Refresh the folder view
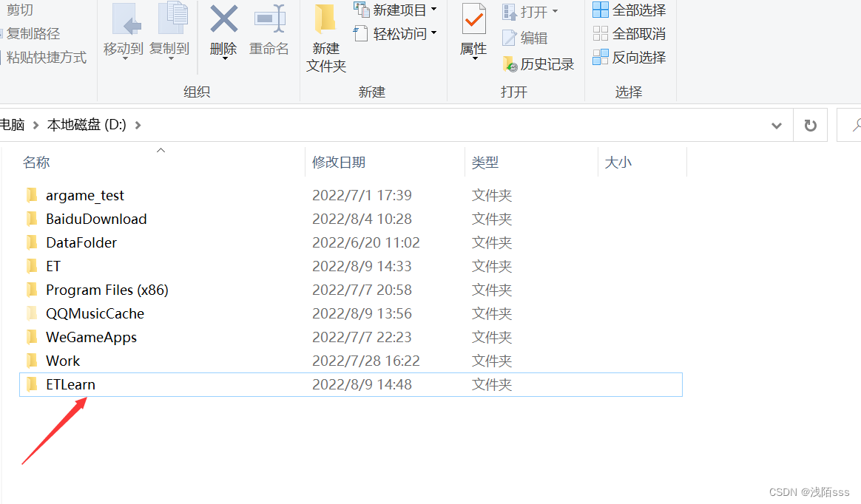This screenshot has width=861, height=504. point(810,124)
